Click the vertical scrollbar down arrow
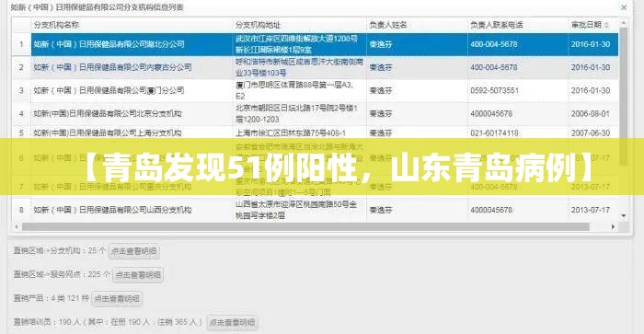The height and width of the screenshot is (334, 644). [624, 215]
